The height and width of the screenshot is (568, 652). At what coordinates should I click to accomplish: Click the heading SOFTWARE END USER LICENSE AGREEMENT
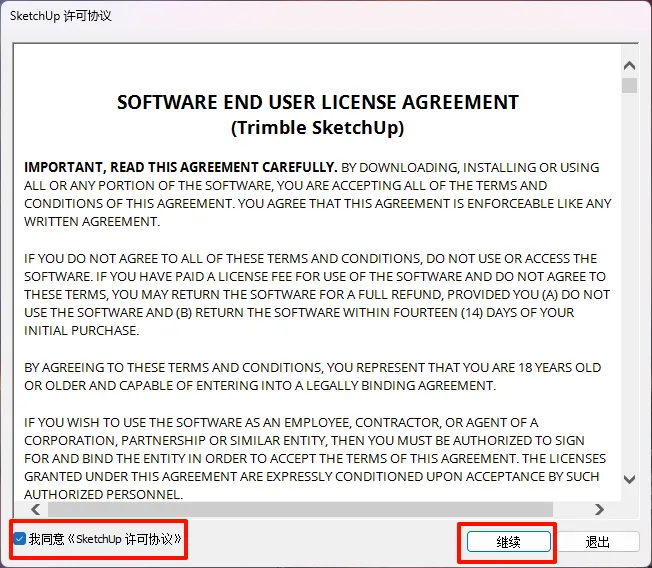click(318, 102)
